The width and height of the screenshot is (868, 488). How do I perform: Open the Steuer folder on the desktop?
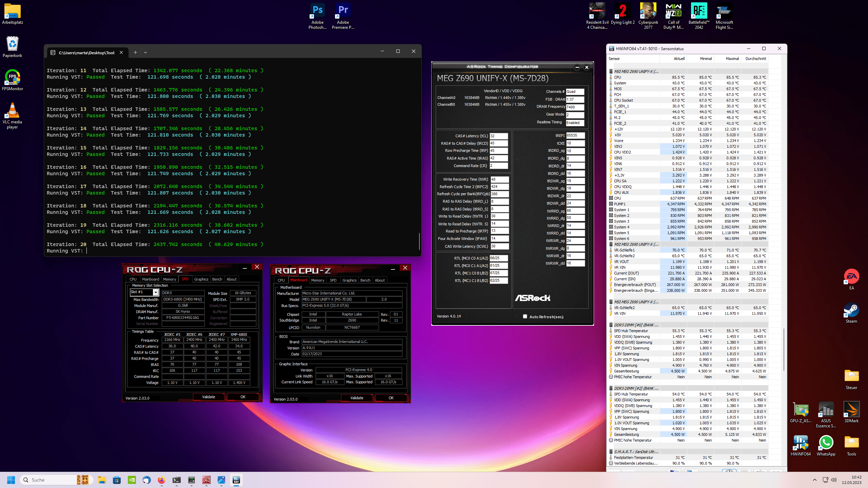[851, 379]
